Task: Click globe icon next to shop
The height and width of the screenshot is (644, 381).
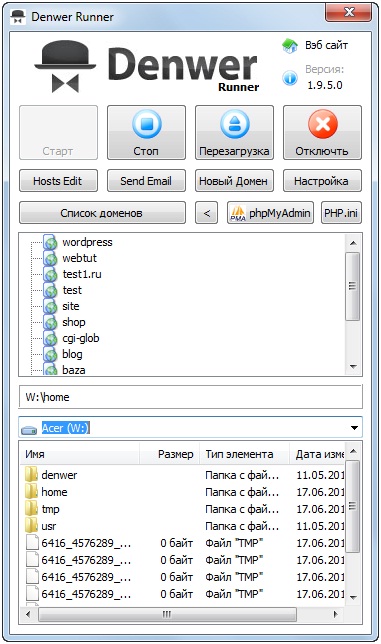Action: click(x=50, y=323)
